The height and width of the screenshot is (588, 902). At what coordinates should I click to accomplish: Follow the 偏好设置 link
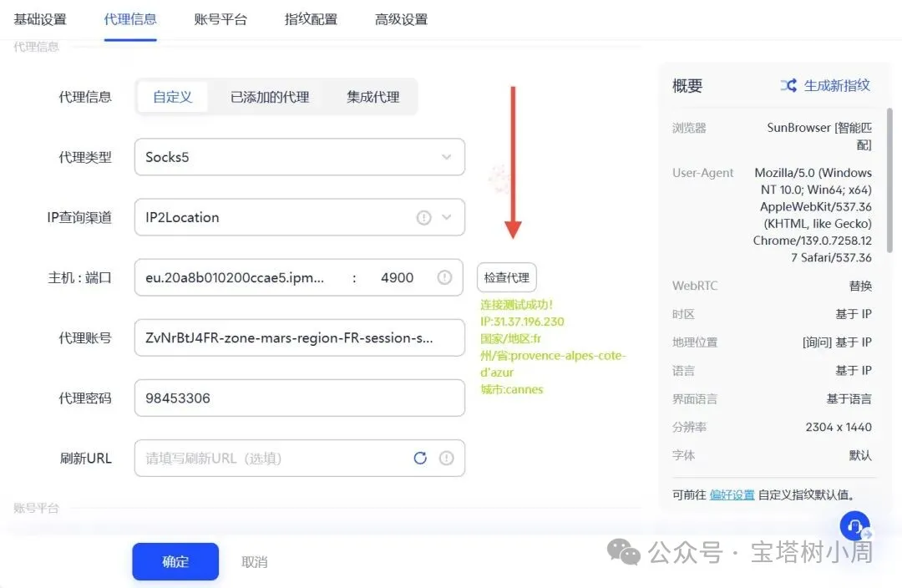point(732,494)
